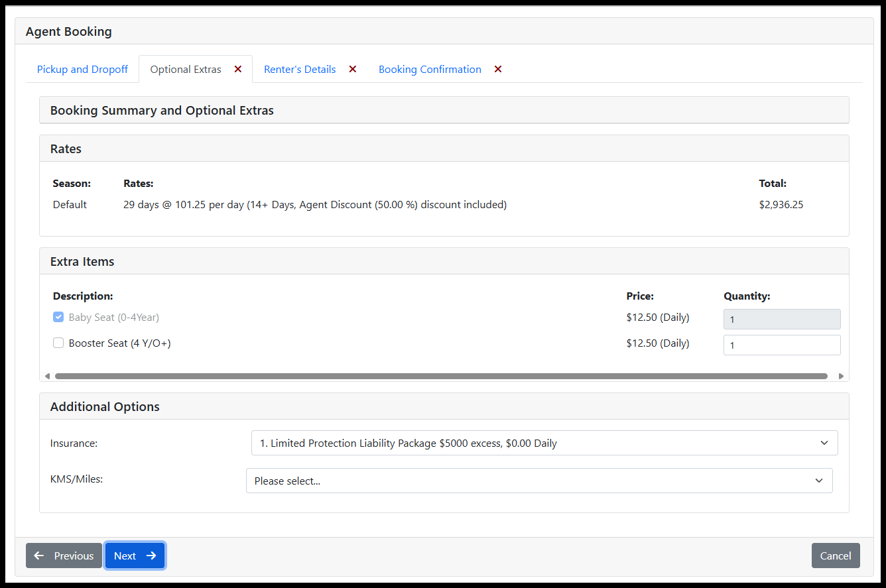The width and height of the screenshot is (886, 588).
Task: Open the Insurance dropdown
Action: pyautogui.click(x=544, y=443)
